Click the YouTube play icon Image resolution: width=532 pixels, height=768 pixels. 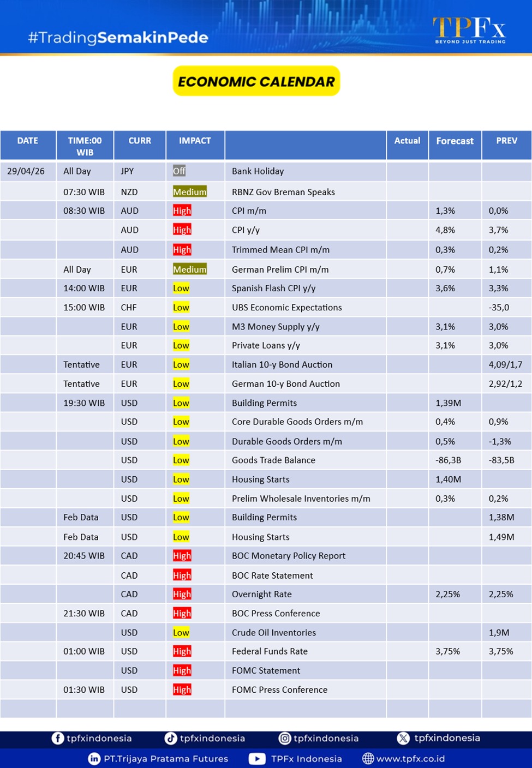point(257,759)
